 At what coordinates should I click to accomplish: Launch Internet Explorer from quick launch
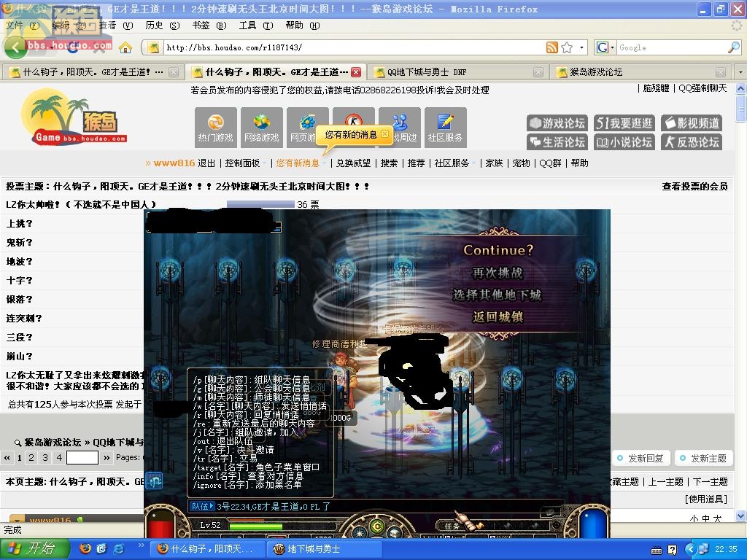pos(119,548)
